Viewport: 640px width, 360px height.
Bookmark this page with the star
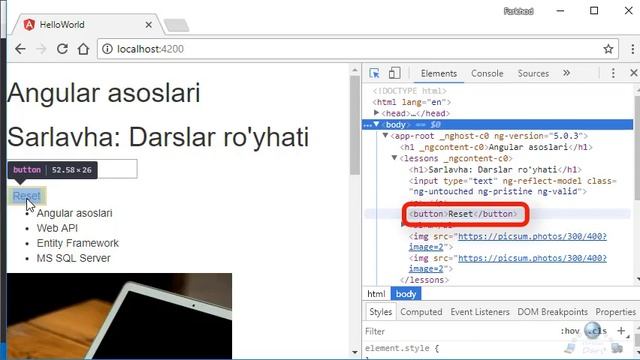tap(608, 49)
